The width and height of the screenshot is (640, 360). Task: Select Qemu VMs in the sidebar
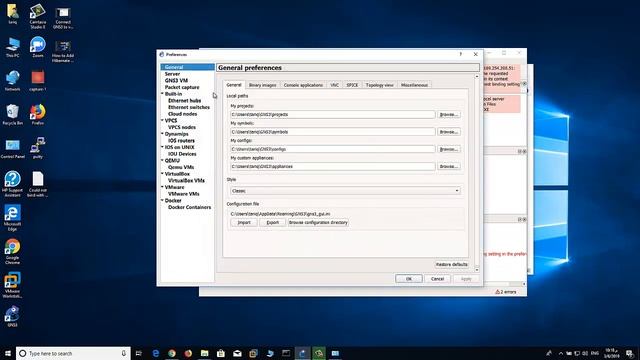pyautogui.click(x=181, y=167)
